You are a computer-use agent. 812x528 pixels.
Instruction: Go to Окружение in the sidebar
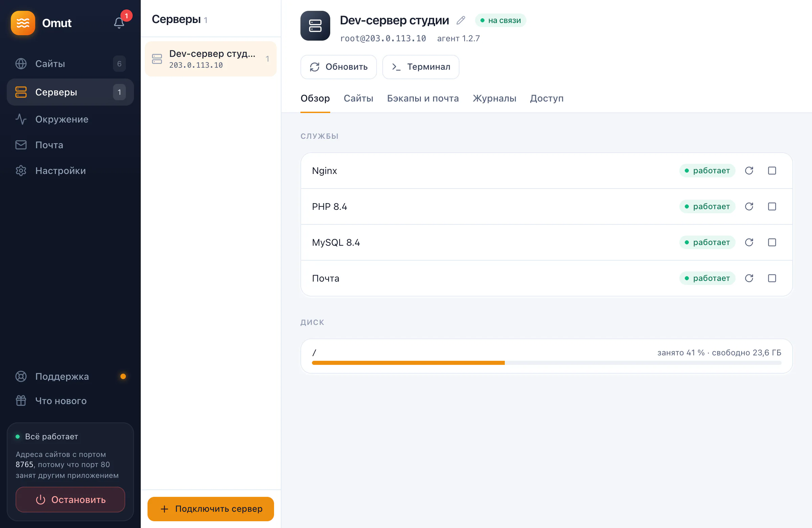coord(70,119)
